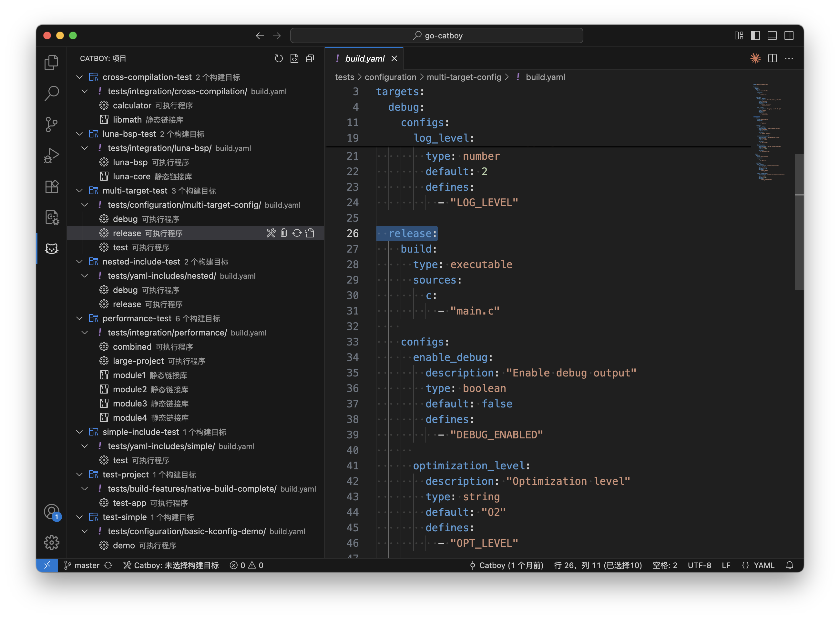Delete the release target via the trash icon
840x620 pixels.
[283, 233]
